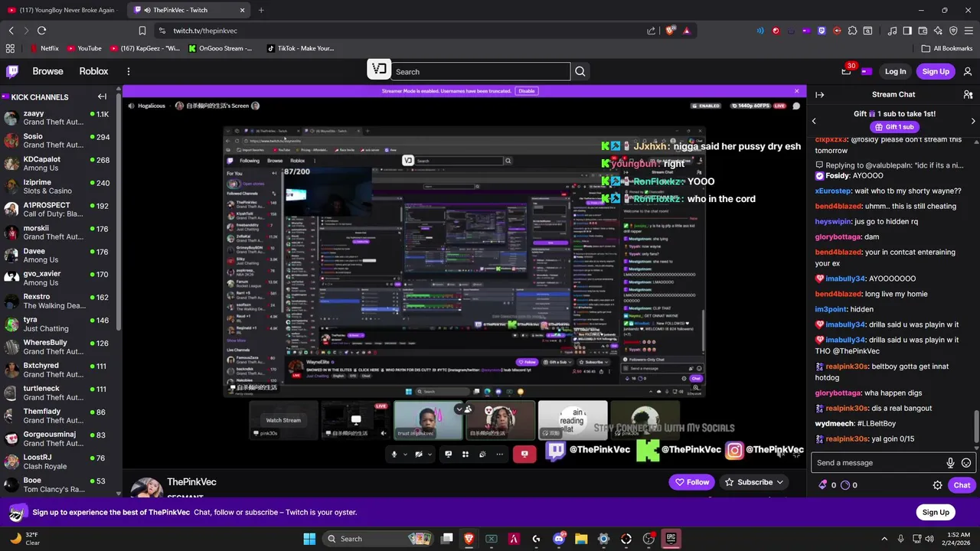Click the purple Chat send button
This screenshot has width=980, height=551.
pos(962,485)
